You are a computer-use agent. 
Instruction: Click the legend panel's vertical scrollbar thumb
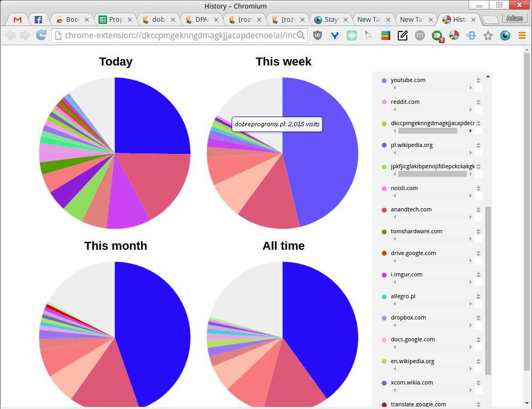tap(488, 291)
